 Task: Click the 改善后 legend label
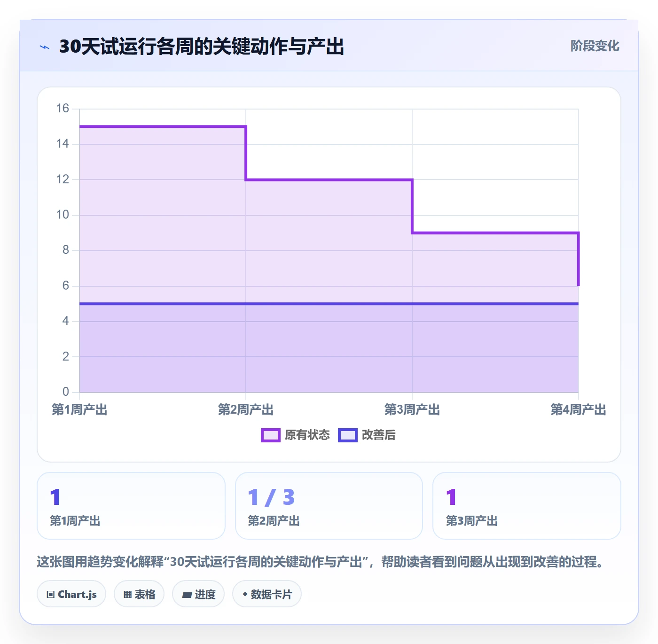(x=379, y=435)
